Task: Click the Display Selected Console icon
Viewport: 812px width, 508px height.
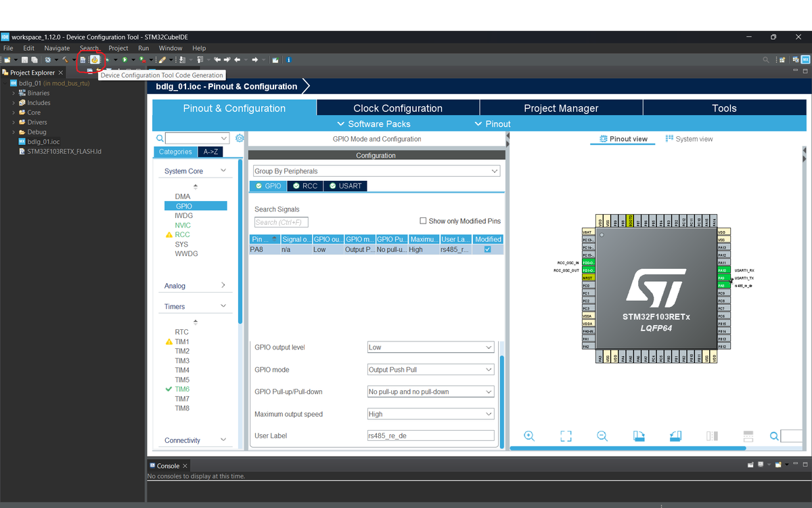Action: click(761, 465)
